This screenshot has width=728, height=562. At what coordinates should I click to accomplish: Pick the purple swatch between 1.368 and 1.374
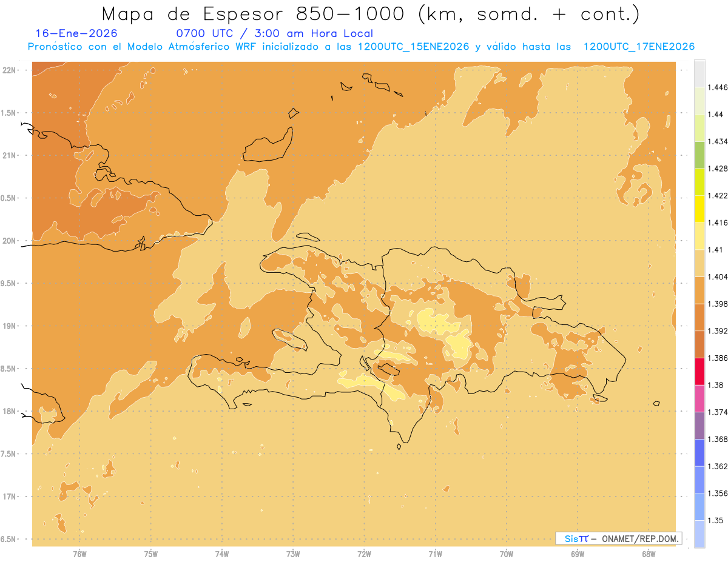[699, 426]
